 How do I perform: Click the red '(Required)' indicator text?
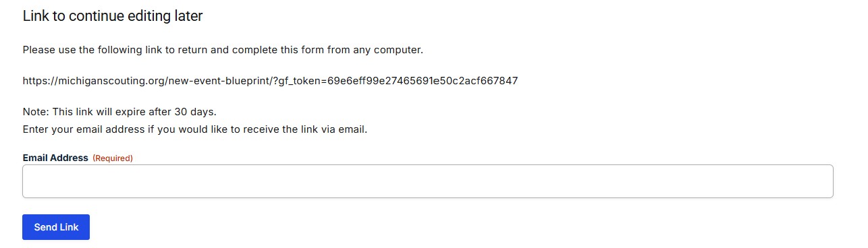coord(113,158)
